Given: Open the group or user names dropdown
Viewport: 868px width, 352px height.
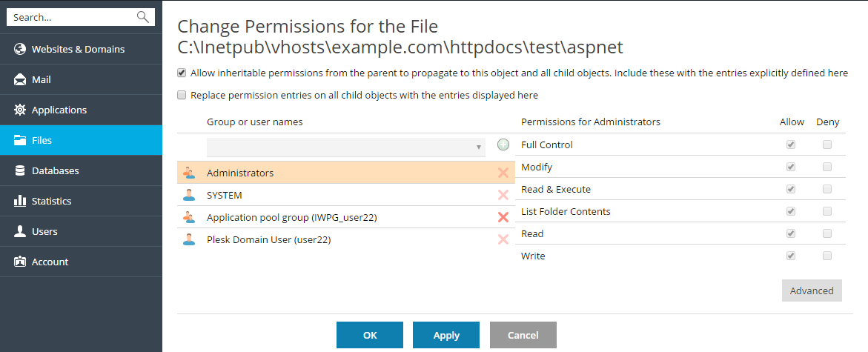Looking at the screenshot, I should pos(345,147).
